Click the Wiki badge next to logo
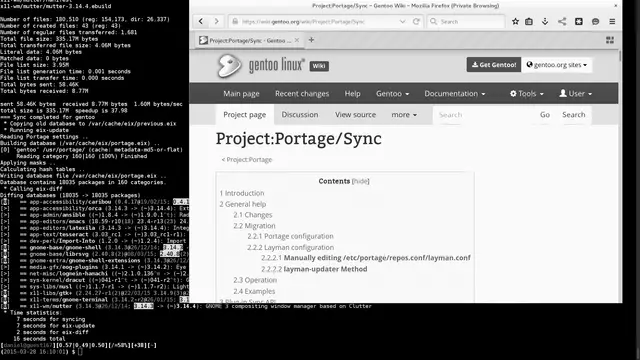 pos(319,66)
